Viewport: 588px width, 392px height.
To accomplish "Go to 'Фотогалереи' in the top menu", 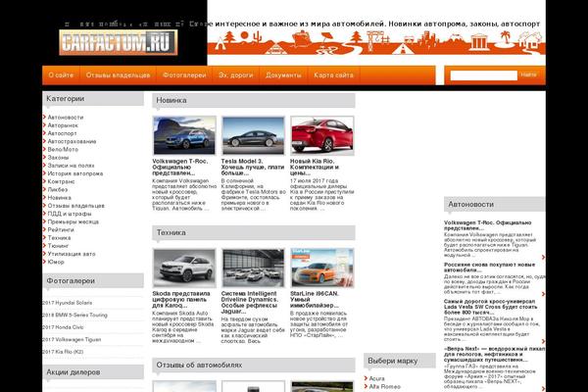I will [x=184, y=75].
